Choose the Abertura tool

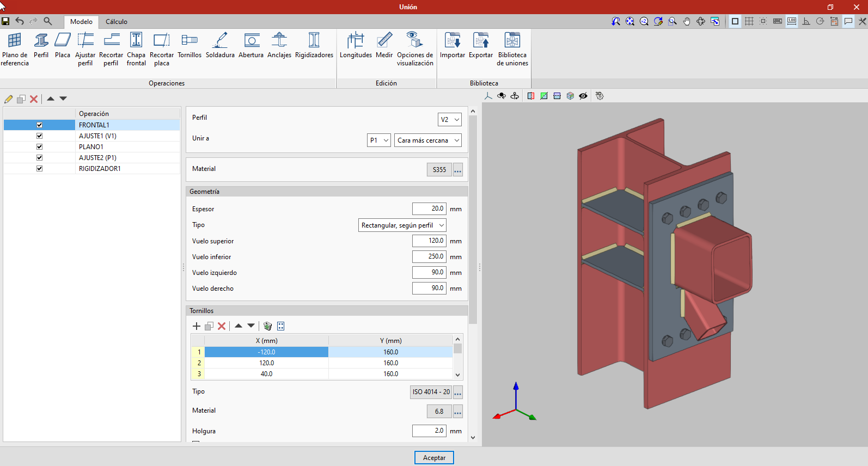pos(251,45)
